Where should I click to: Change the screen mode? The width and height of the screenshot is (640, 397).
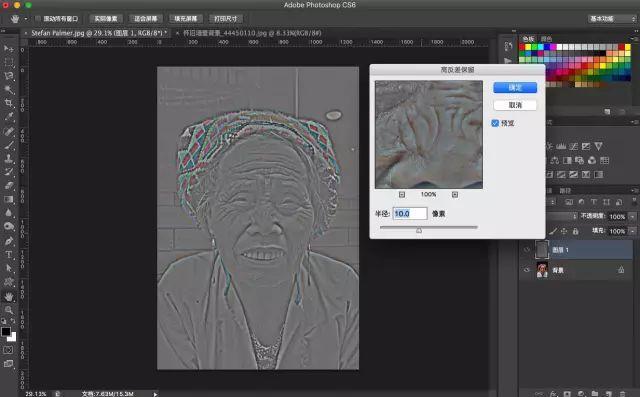pos(8,364)
